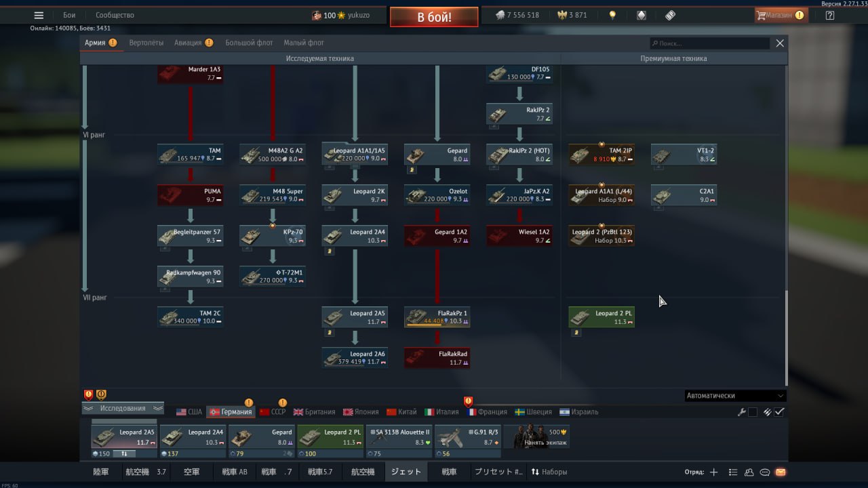868x488 pixels.
Task: Select Ozelot vehicle card
Action: point(437,195)
